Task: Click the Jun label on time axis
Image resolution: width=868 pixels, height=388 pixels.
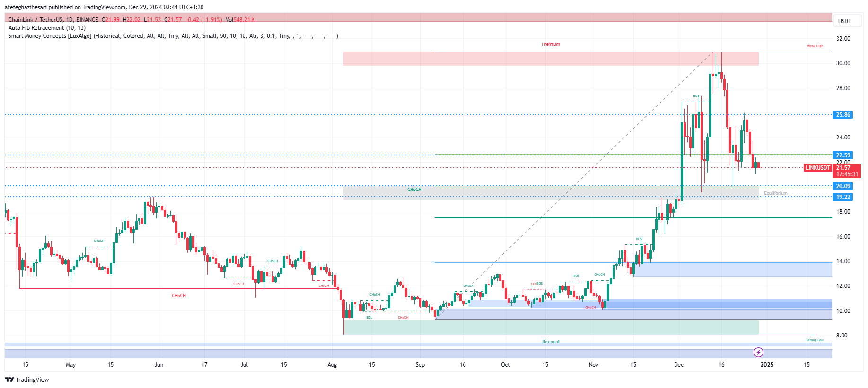Action: 159,365
